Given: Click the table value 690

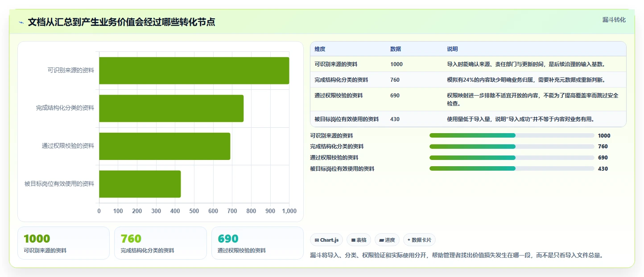Looking at the screenshot, I should 395,96.
